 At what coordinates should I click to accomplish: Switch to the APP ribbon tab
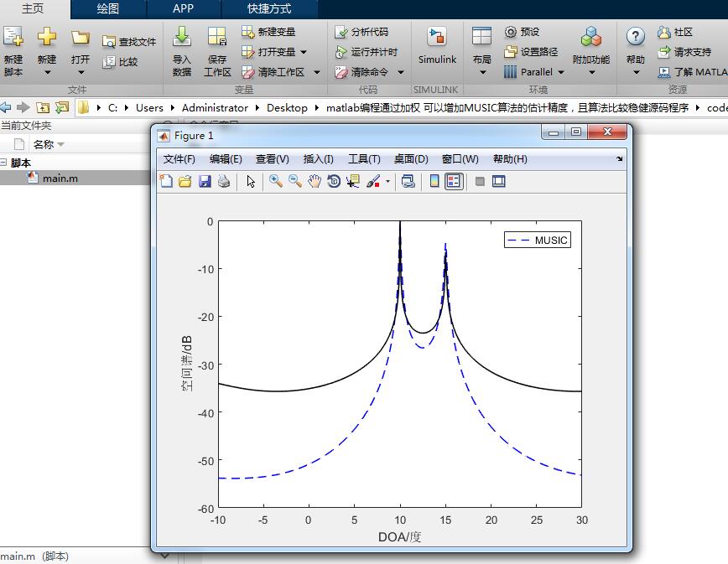tap(183, 9)
